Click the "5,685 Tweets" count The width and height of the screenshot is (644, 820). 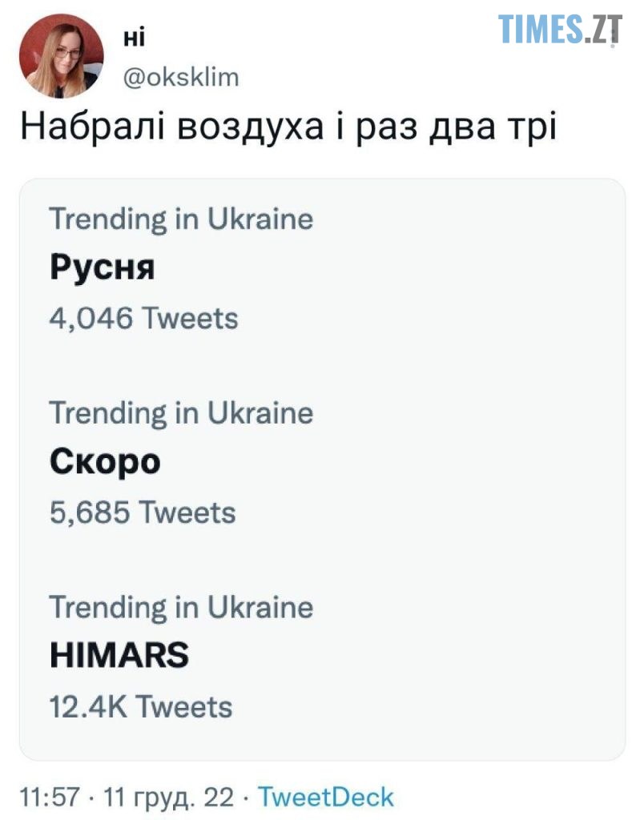pos(143,512)
